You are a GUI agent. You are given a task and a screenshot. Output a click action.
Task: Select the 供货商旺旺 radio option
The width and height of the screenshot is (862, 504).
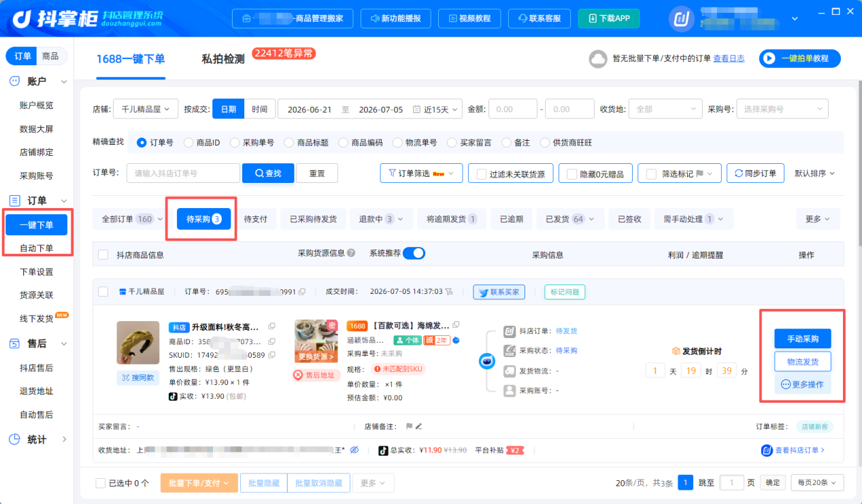pyautogui.click(x=545, y=143)
